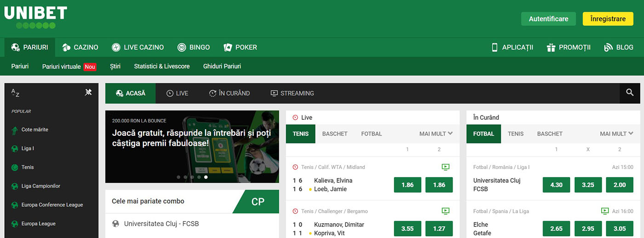Click the gift icon for Promoții

pos(551,47)
